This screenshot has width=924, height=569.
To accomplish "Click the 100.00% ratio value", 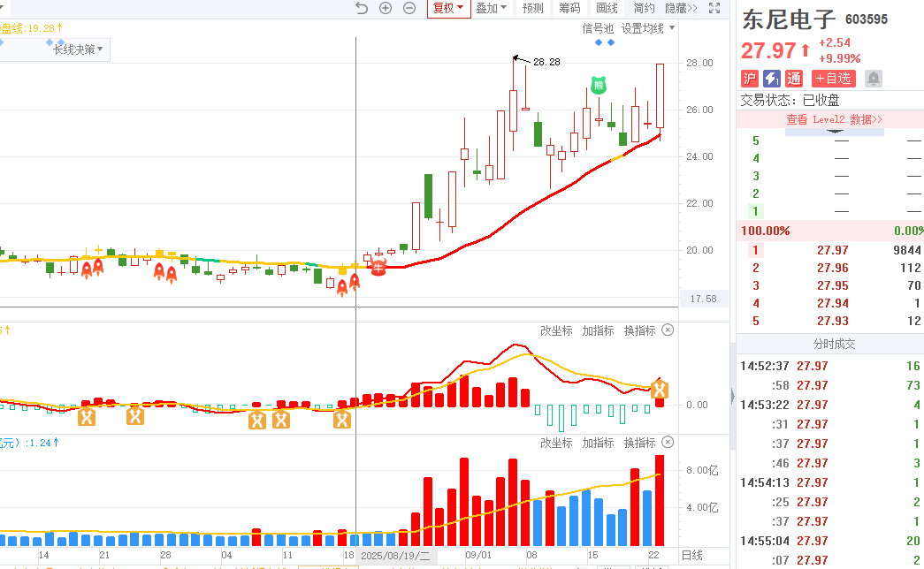I will 766,231.
